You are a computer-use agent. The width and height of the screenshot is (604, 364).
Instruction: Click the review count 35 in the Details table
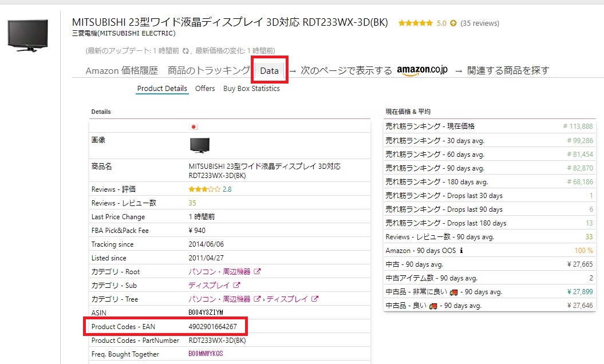tap(192, 203)
